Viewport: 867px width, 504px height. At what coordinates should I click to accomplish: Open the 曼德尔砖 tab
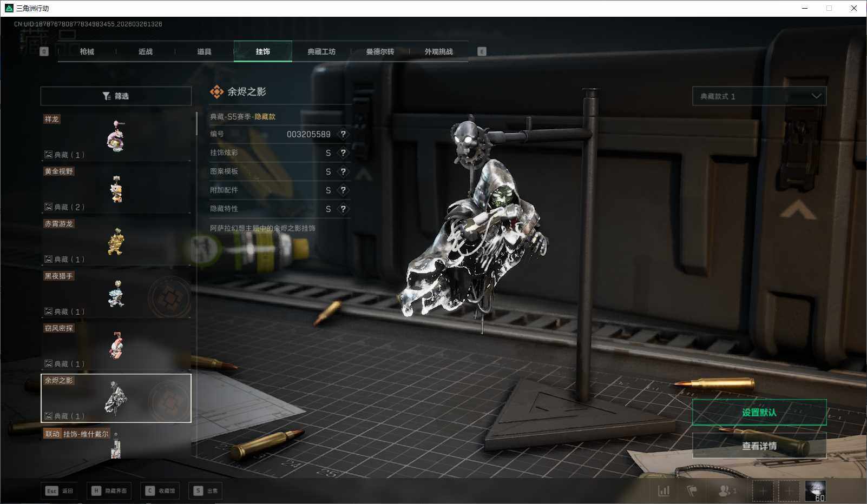(380, 51)
